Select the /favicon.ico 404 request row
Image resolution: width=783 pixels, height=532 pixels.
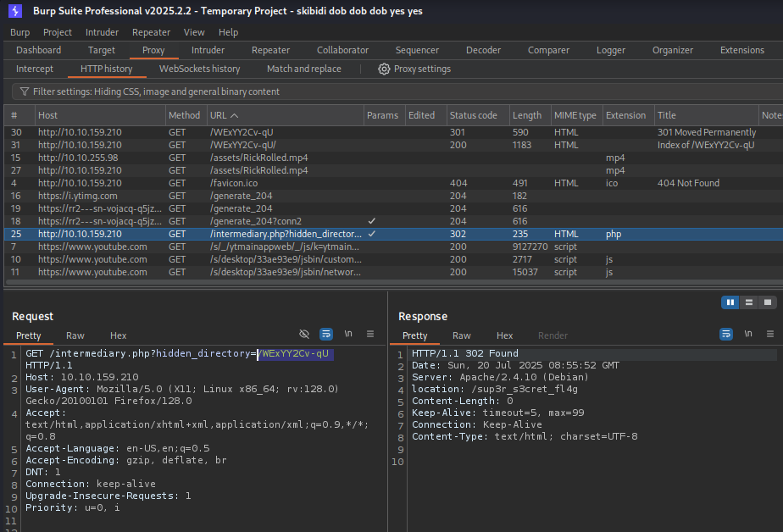click(254, 183)
